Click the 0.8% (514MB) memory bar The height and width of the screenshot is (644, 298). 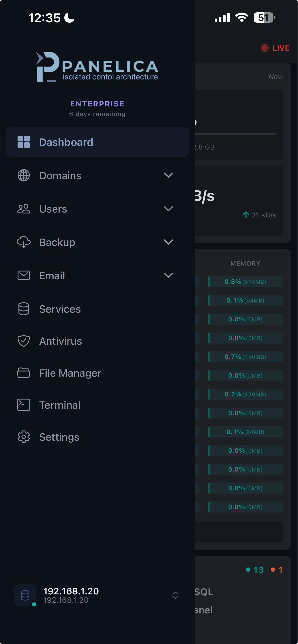pos(245,282)
